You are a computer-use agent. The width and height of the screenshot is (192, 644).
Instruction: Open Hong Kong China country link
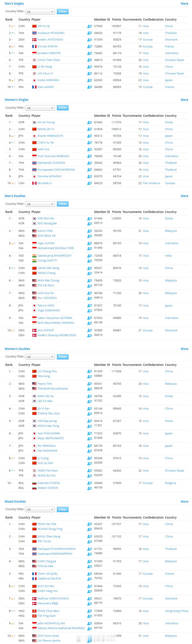coord(176,611)
